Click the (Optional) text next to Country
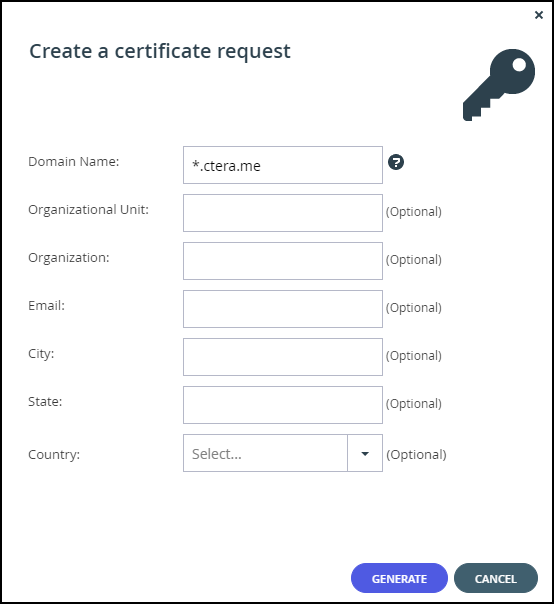This screenshot has width=554, height=604. pos(416,455)
